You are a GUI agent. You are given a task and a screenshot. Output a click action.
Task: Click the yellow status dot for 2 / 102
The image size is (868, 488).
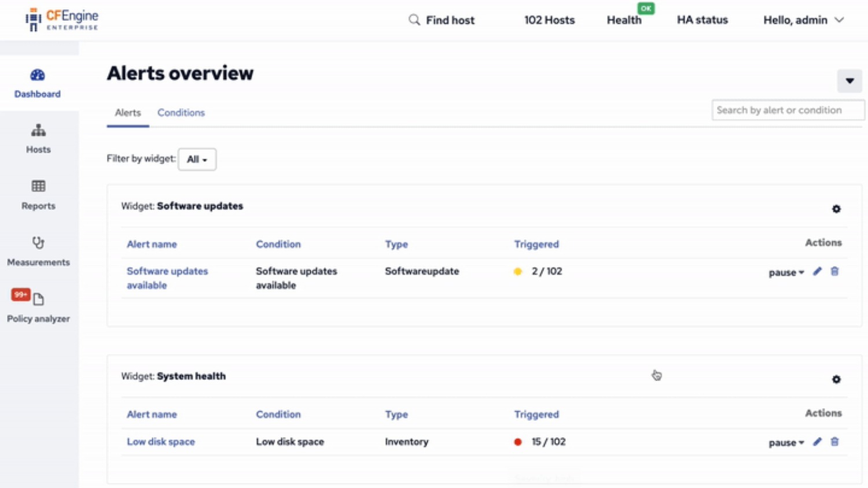coord(518,271)
